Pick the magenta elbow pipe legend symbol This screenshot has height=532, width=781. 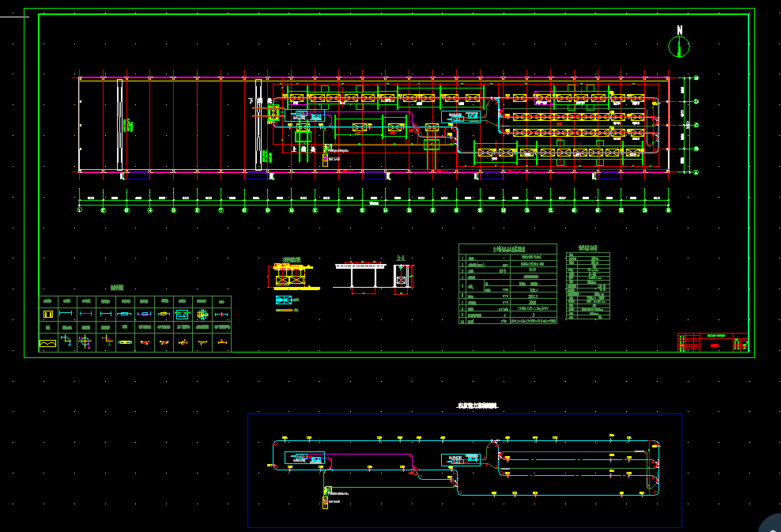[x=107, y=341]
